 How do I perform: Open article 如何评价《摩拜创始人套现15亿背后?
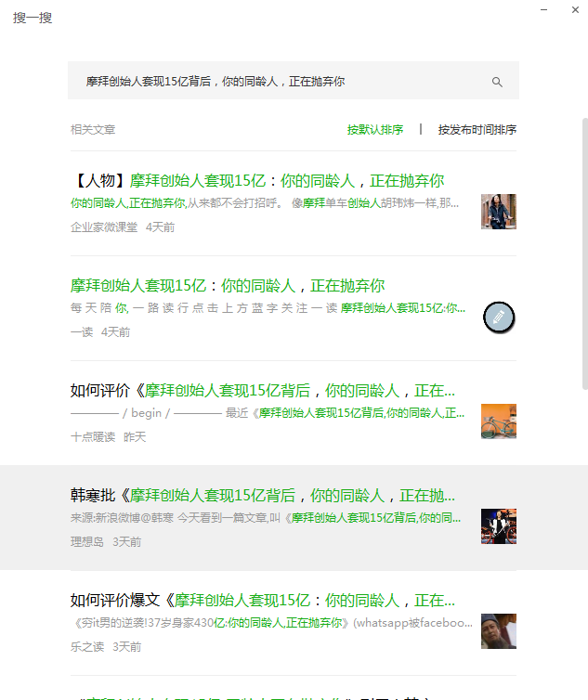[x=263, y=391]
